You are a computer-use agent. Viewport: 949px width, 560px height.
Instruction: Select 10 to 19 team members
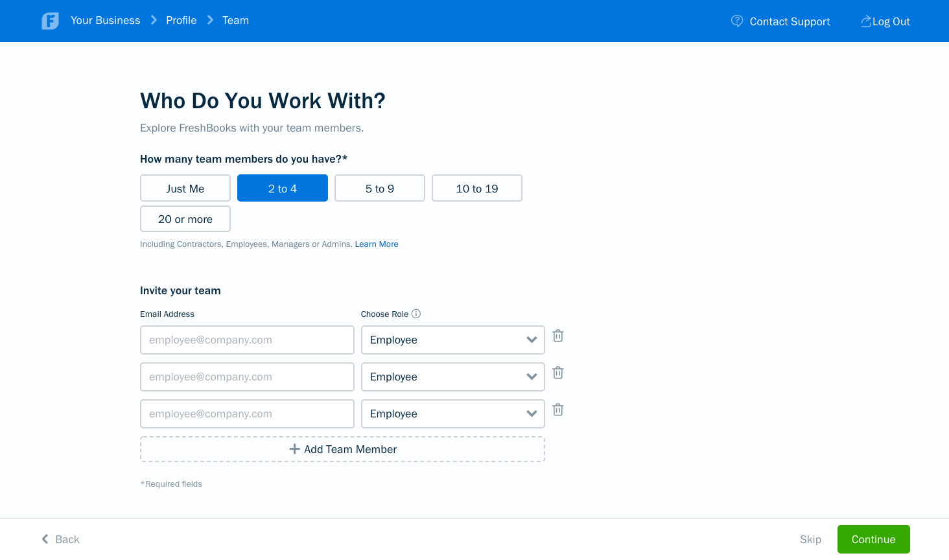(x=477, y=189)
